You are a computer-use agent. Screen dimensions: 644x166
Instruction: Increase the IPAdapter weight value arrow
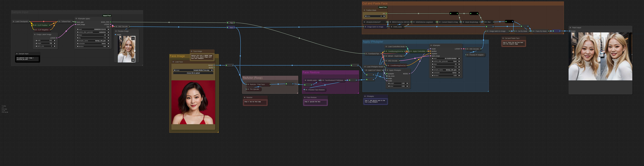[x=407, y=83]
